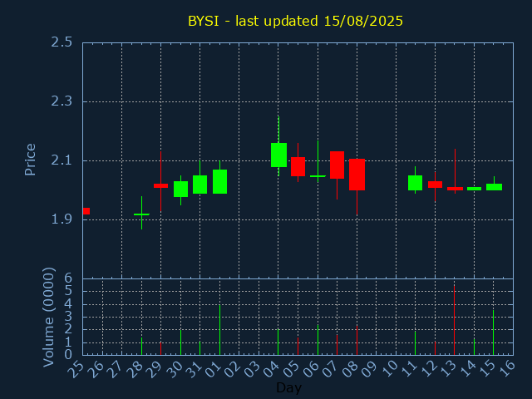
Task: Select the thin green candle for day 14
Action: click(x=475, y=189)
